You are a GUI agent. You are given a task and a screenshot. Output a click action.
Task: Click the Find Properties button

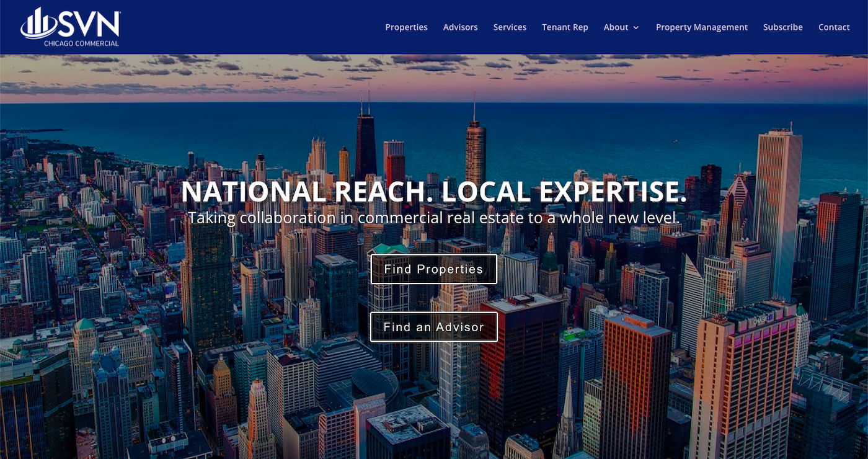pyautogui.click(x=434, y=269)
